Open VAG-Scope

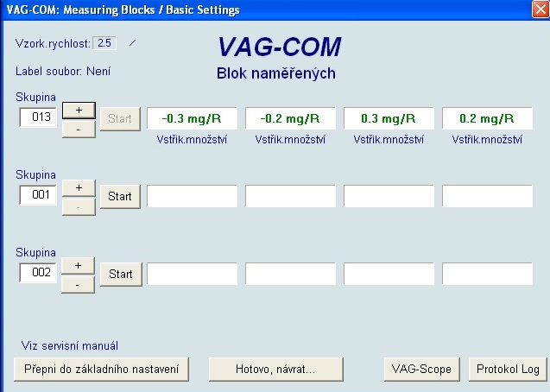point(421,370)
